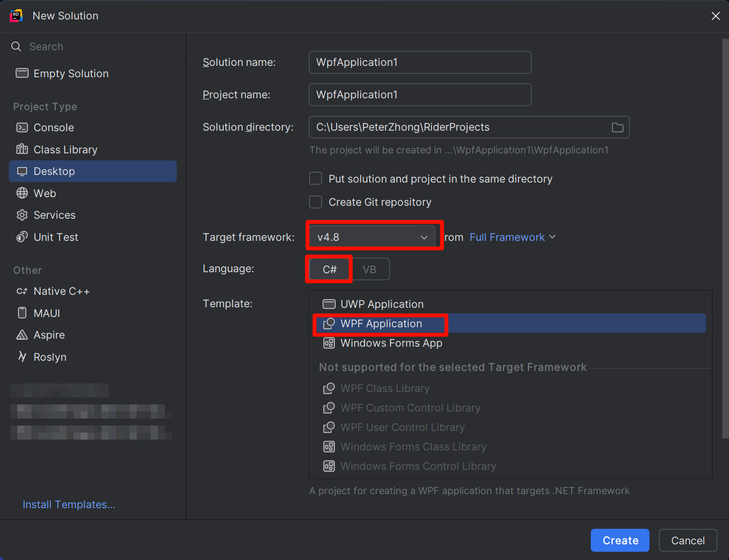
Task: Click WPF Custom Control Library icon
Action: click(329, 408)
